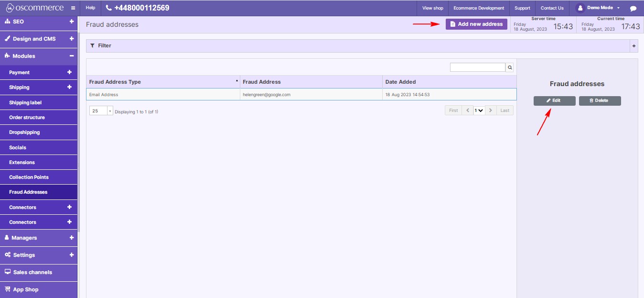Select the helengreen@google.com cell
The width and height of the screenshot is (644, 298).
click(x=311, y=95)
